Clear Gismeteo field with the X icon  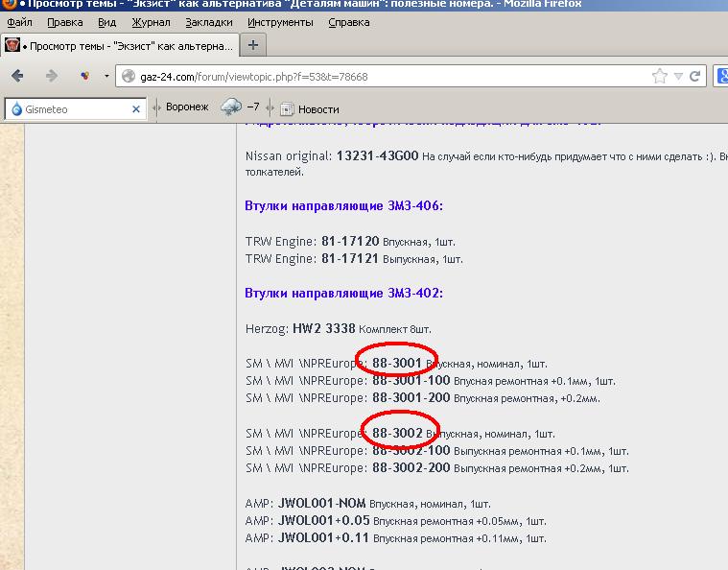[136, 109]
